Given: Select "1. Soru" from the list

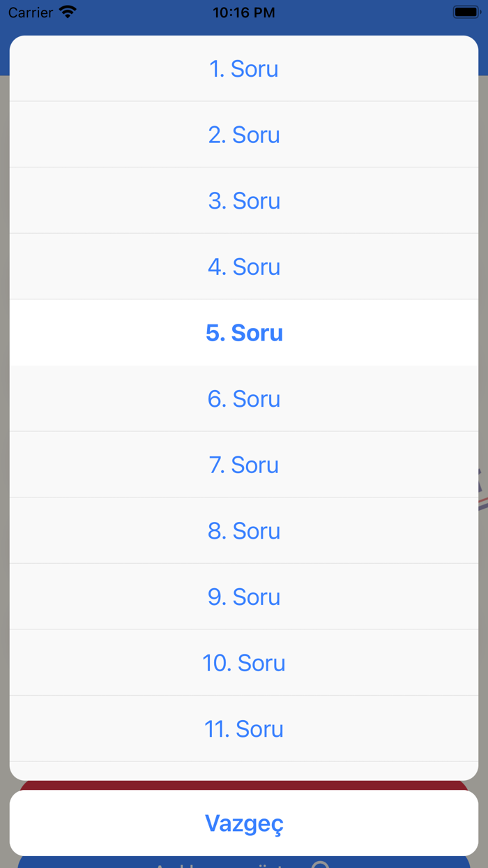Looking at the screenshot, I should click(244, 68).
